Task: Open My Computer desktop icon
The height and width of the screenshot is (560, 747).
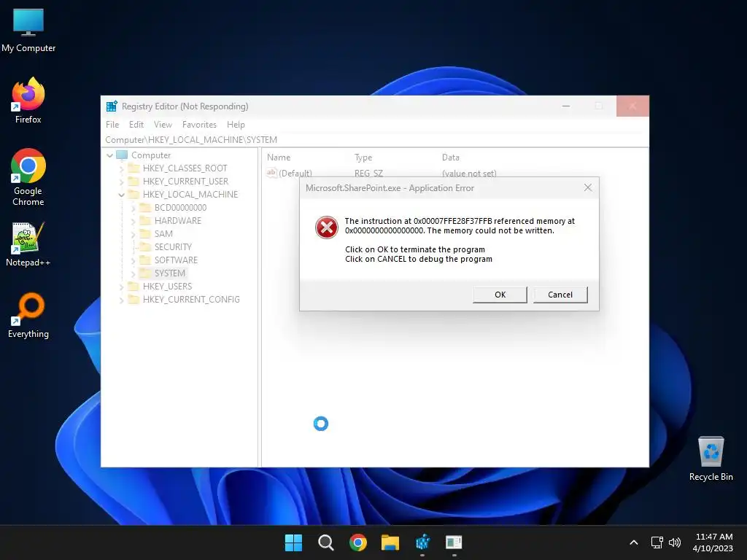Action: (28, 30)
